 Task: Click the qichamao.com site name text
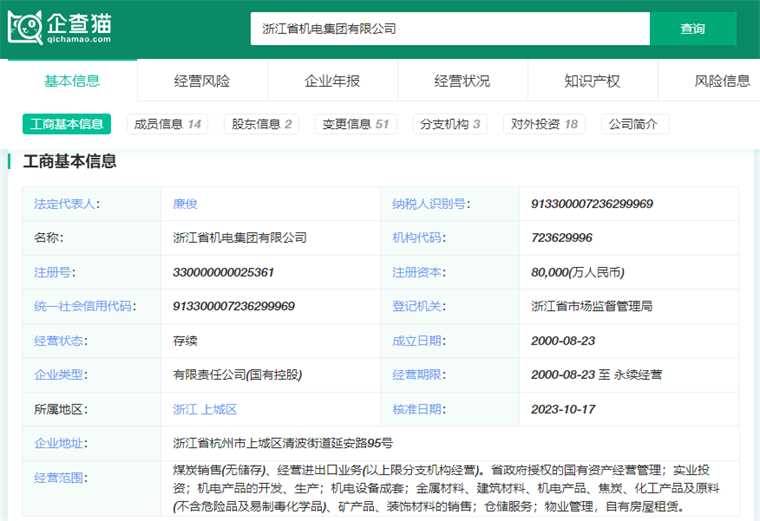79,39
